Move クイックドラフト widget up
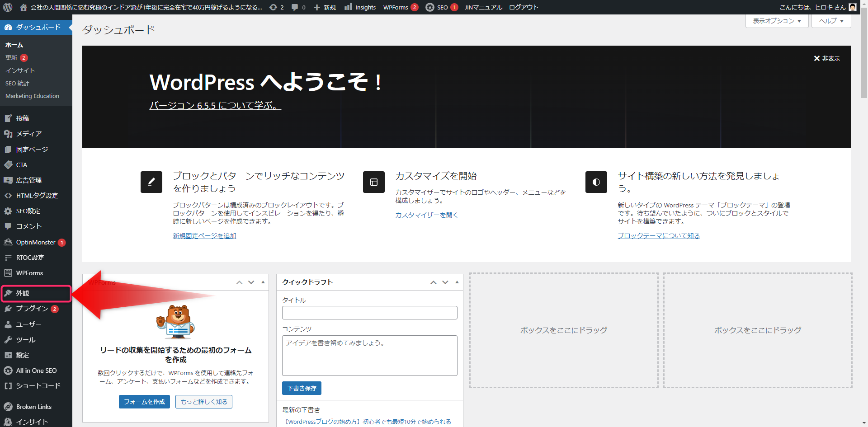The image size is (868, 427). [x=434, y=282]
